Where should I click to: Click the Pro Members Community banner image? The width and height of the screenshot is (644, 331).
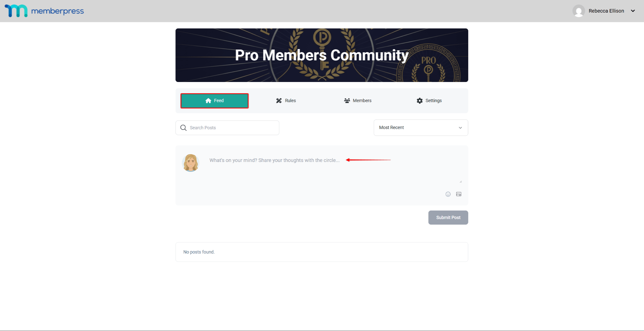pyautogui.click(x=322, y=55)
